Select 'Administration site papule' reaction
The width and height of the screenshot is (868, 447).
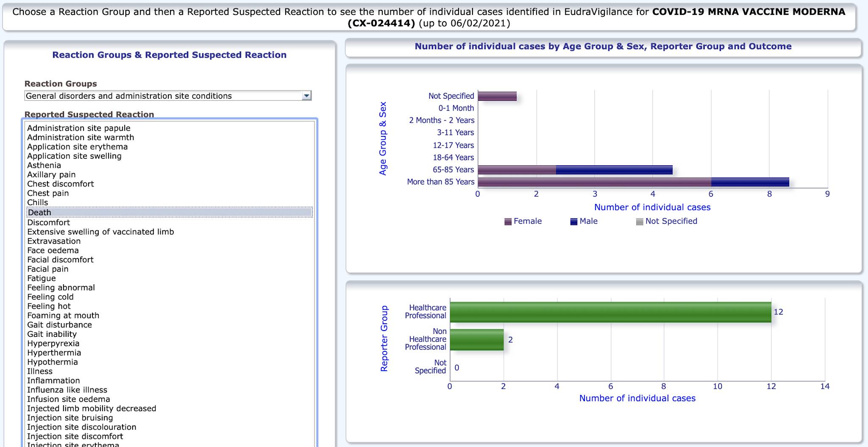[x=79, y=128]
